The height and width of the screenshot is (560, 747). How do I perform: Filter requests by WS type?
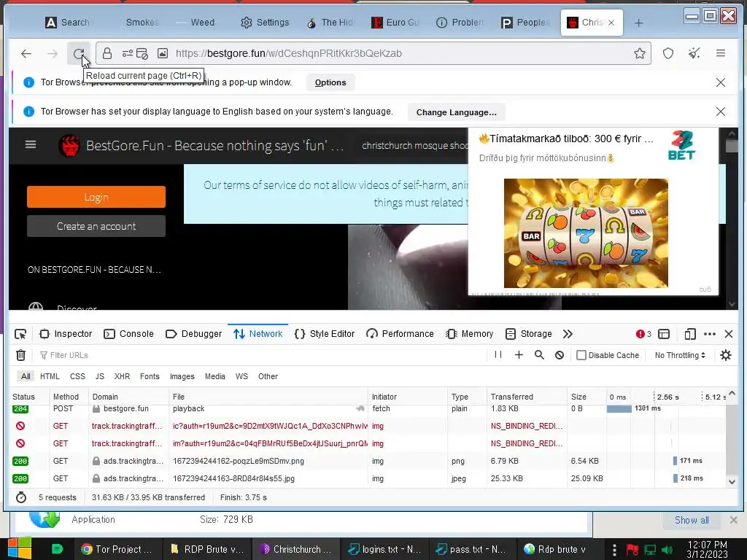click(241, 376)
